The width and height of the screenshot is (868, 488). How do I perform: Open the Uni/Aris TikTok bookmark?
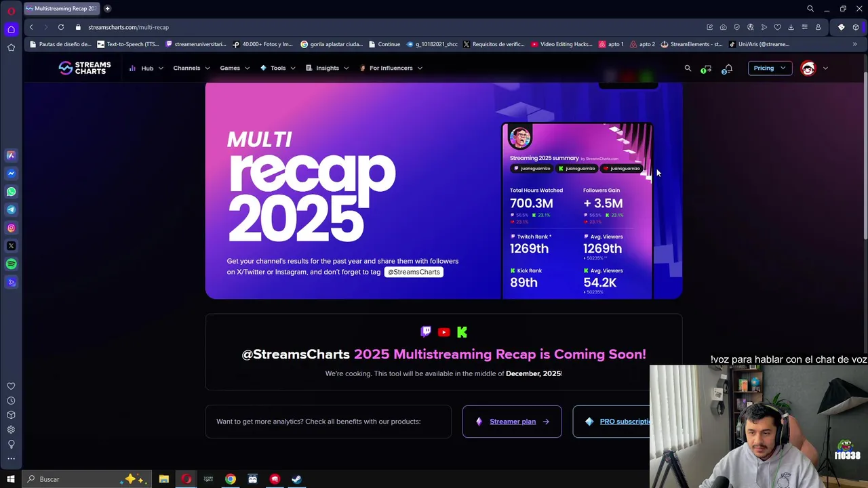tap(759, 44)
